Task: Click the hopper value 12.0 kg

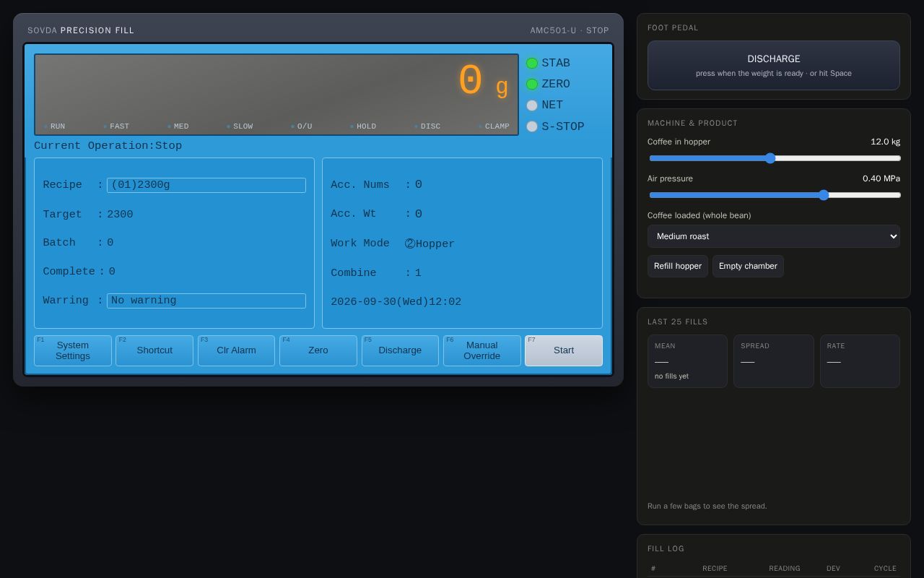Action: 885,142
